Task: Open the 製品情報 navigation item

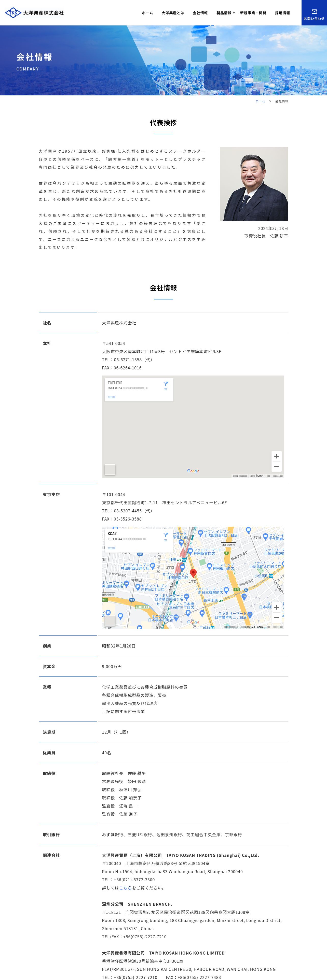Action: [x=224, y=13]
